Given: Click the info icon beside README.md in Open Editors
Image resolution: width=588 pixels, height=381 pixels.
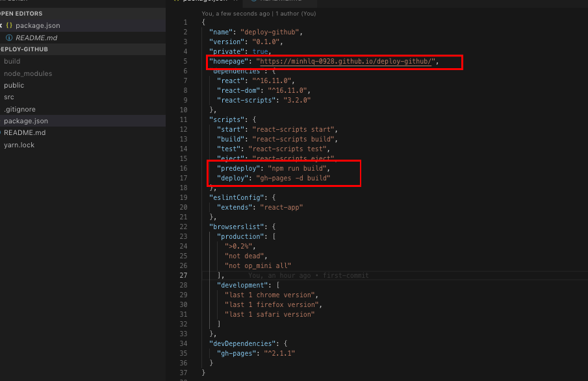Looking at the screenshot, I should point(9,38).
